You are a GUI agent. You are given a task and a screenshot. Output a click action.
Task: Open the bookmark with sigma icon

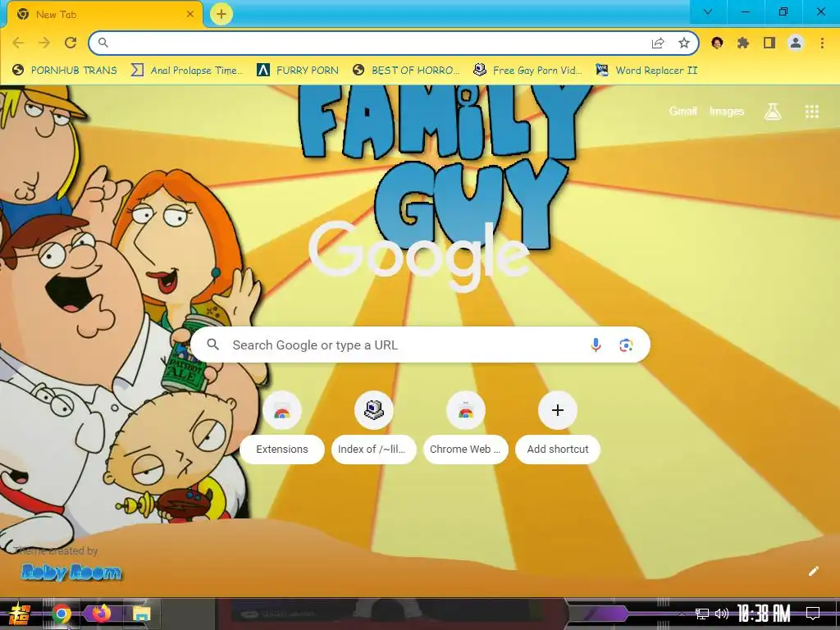[187, 71]
